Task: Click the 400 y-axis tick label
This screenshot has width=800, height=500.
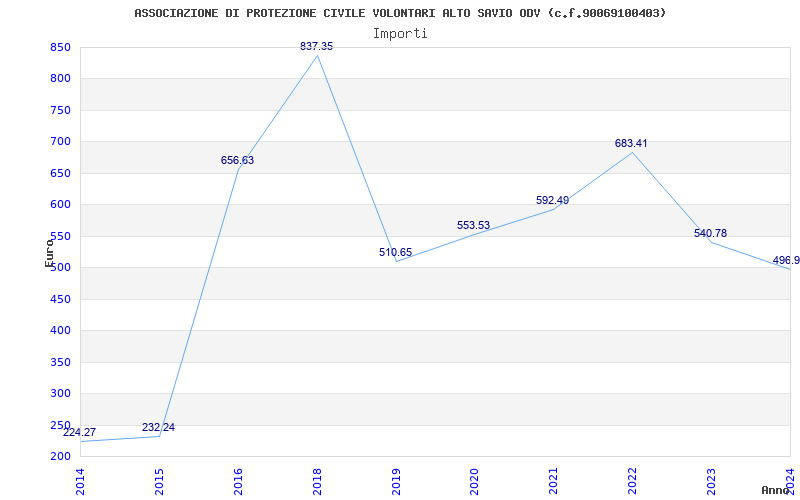Action: (60, 331)
